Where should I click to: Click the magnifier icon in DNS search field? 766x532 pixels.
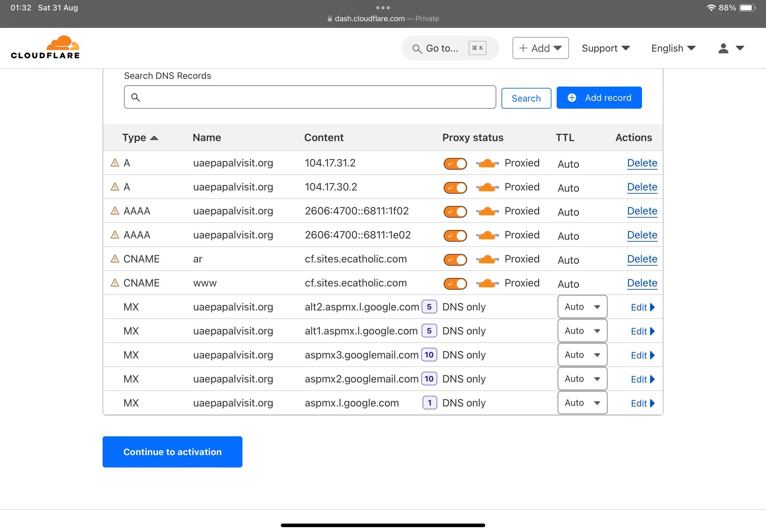(x=135, y=97)
